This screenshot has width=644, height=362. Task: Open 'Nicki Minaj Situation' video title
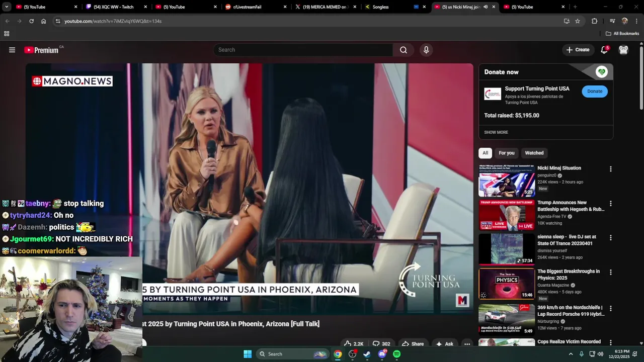point(559,168)
